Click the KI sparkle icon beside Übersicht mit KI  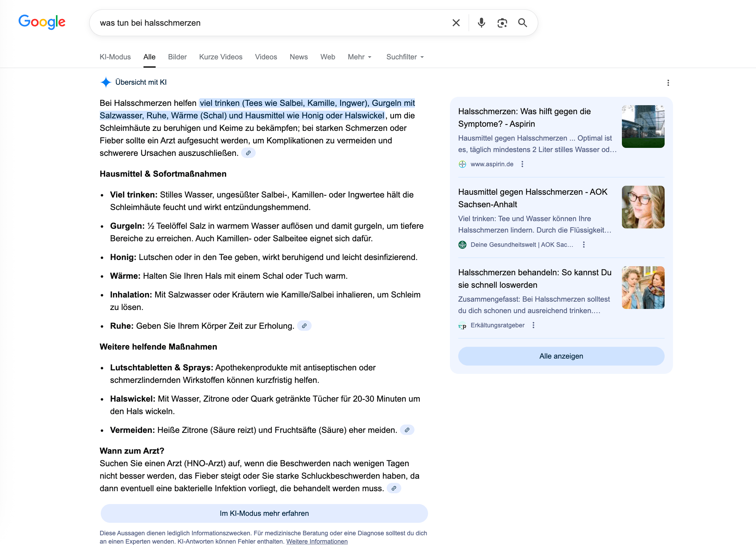coord(105,82)
